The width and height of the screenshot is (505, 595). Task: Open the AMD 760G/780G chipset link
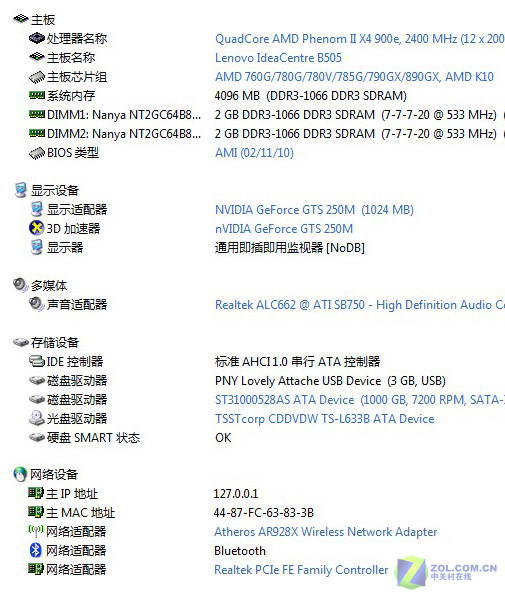pyautogui.click(x=354, y=77)
